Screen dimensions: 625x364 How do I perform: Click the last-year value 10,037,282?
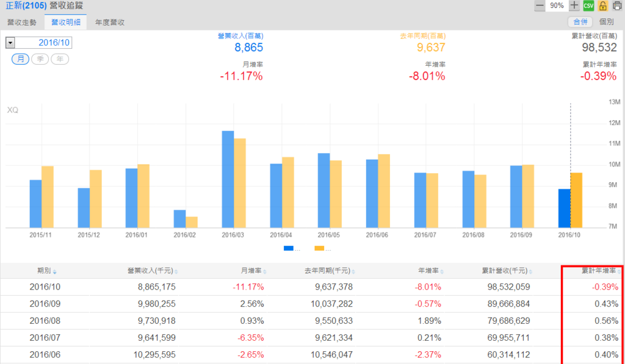pyautogui.click(x=331, y=304)
